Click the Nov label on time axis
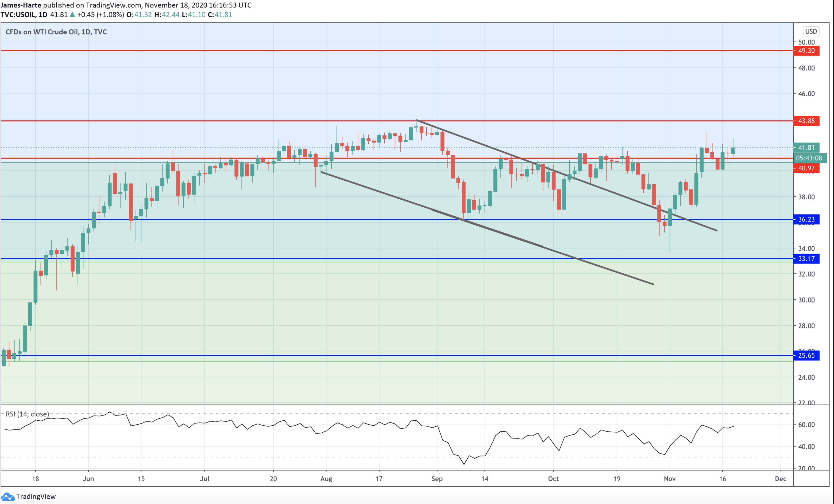The height and width of the screenshot is (504, 834). click(x=670, y=479)
